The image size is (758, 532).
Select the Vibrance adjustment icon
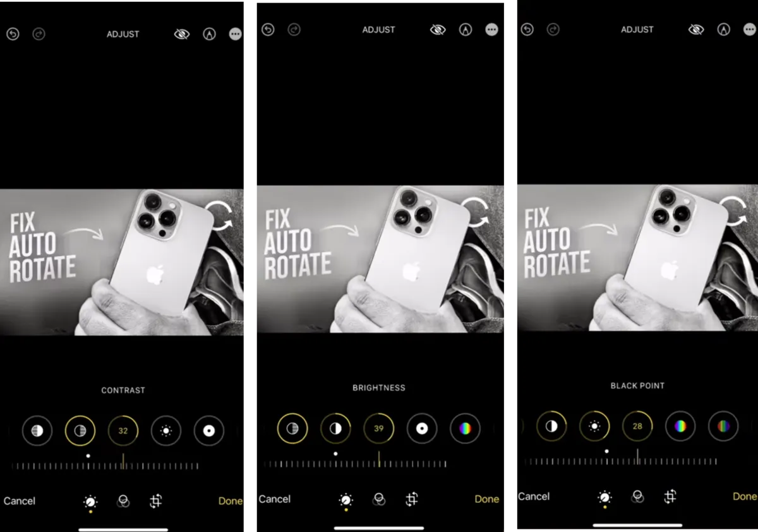pos(723,426)
